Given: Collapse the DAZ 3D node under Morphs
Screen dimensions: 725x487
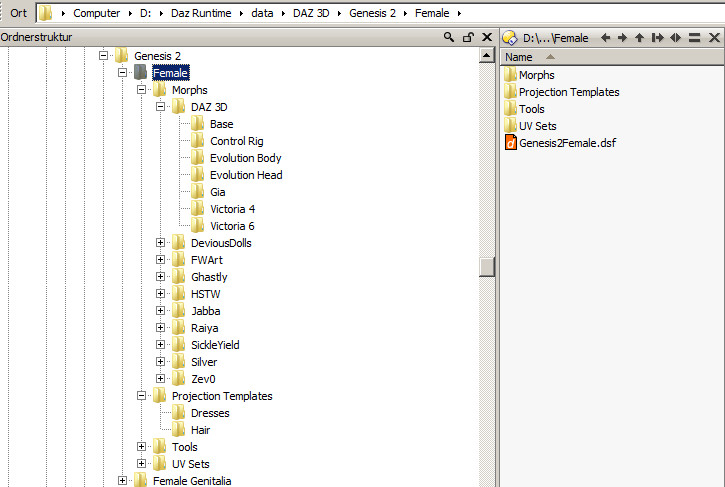Looking at the screenshot, I should point(160,107).
